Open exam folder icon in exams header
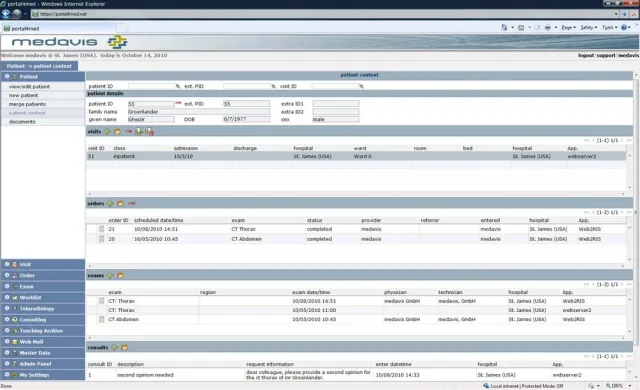 pyautogui.click(x=120, y=276)
